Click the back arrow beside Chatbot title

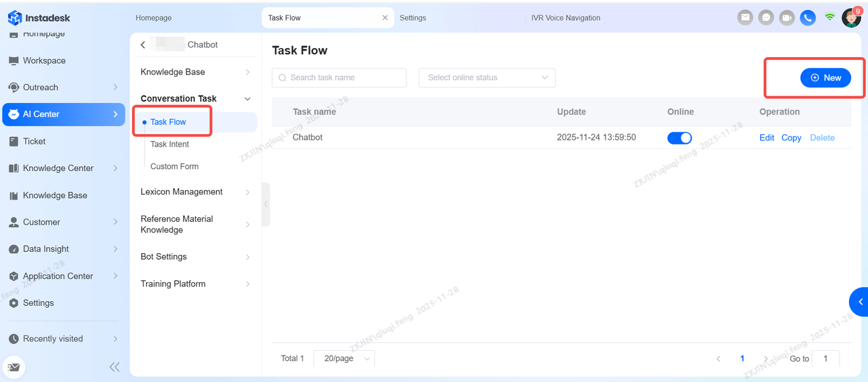tap(143, 45)
